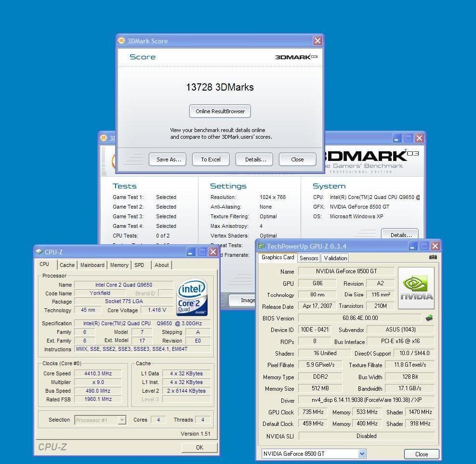
Task: Open the Validation tab in GPU-Z
Action: pyautogui.click(x=335, y=258)
